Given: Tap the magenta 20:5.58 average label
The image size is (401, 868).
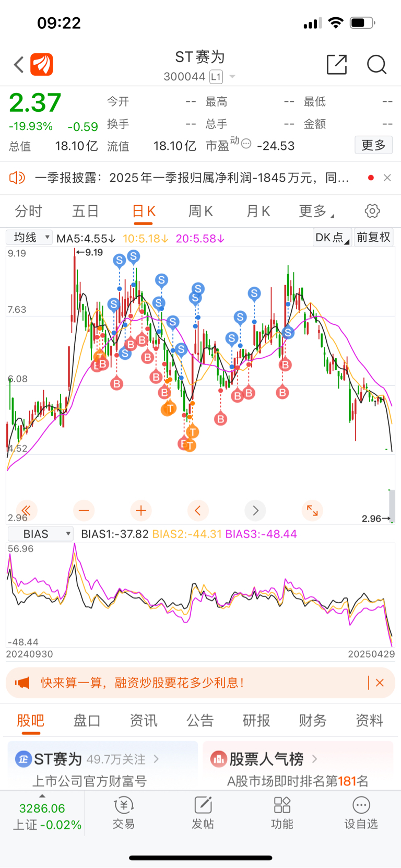Looking at the screenshot, I should point(200,239).
